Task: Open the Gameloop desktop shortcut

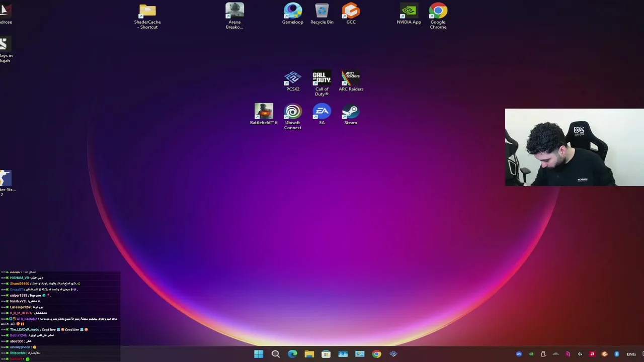Action: (292, 14)
